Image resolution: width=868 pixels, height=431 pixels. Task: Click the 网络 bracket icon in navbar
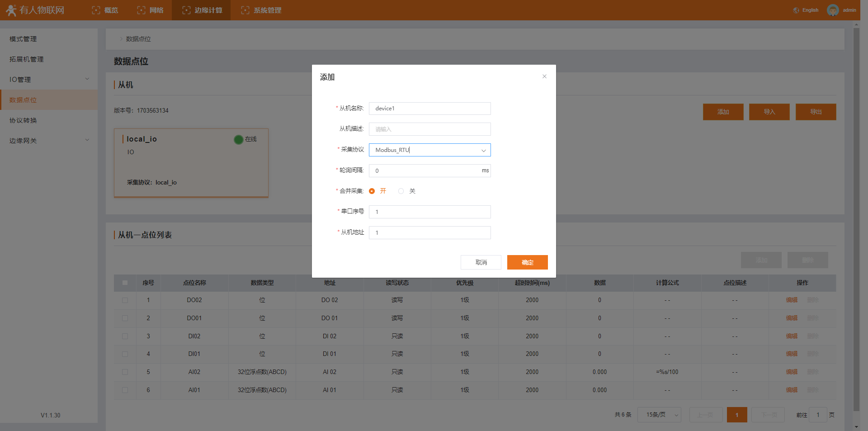(x=141, y=10)
